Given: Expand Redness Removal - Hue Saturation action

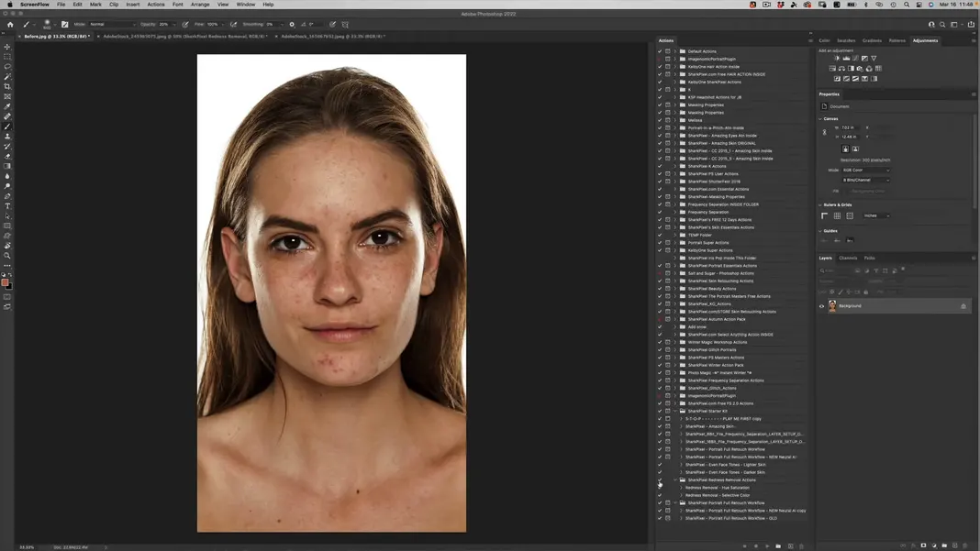Looking at the screenshot, I should coord(681,488).
